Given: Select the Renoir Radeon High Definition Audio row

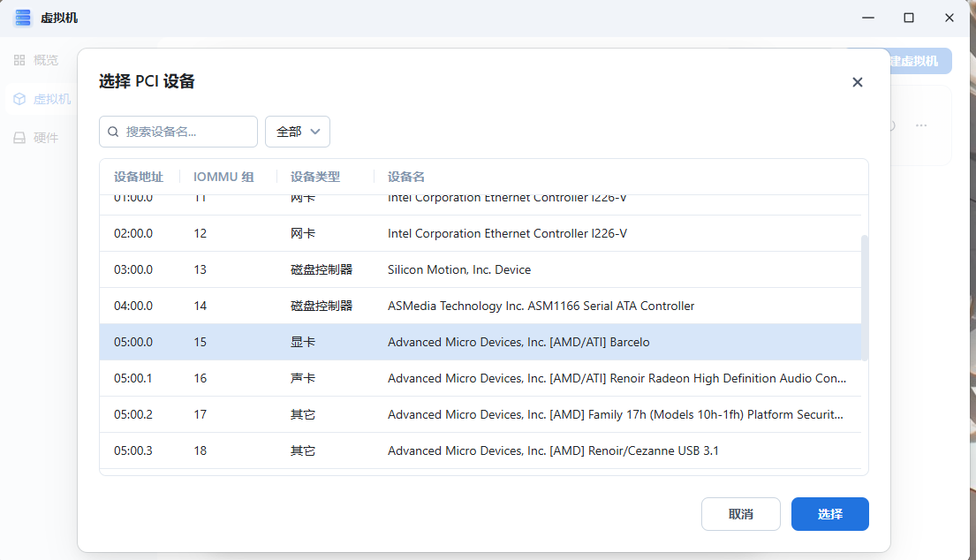Looking at the screenshot, I should click(x=480, y=378).
